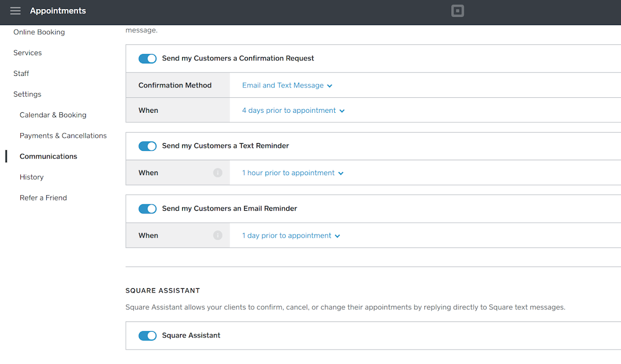
Task: Click the info icon on Email Reminder When row
Action: tap(218, 235)
